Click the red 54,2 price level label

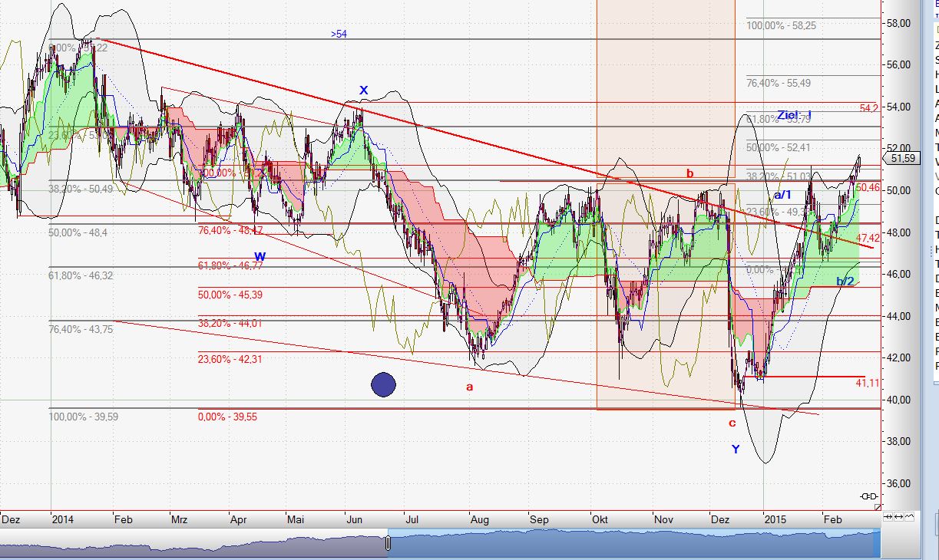pyautogui.click(x=868, y=108)
